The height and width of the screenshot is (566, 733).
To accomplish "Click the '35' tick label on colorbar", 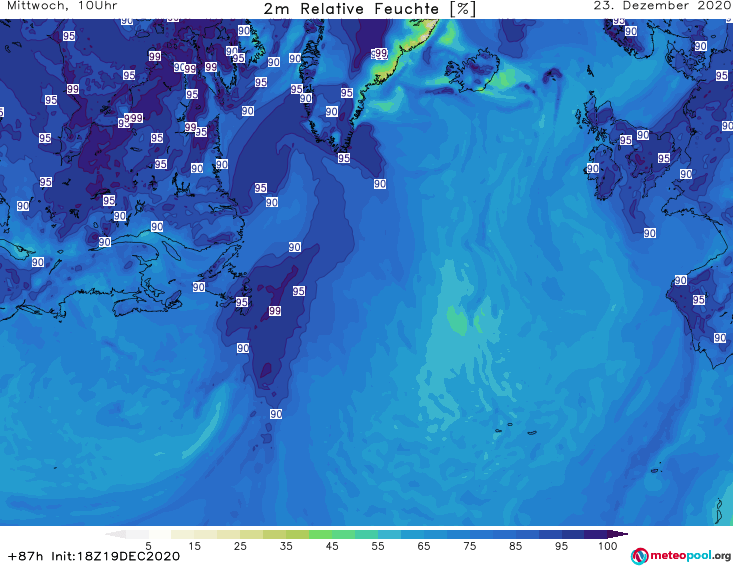I will click(x=286, y=546).
